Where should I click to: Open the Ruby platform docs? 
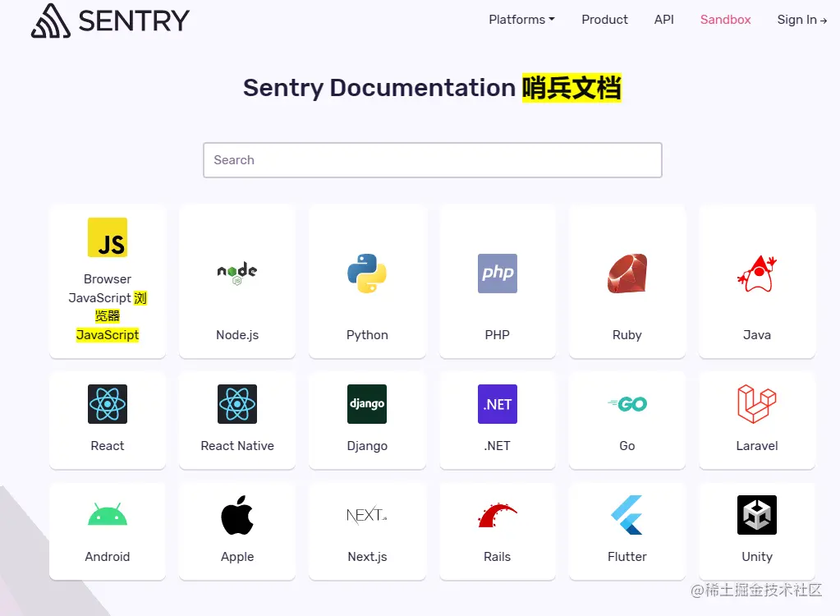[x=627, y=272]
